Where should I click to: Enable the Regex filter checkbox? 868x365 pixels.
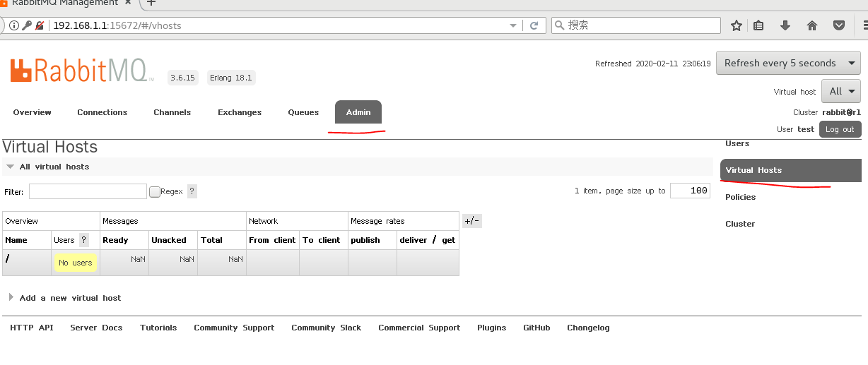154,191
